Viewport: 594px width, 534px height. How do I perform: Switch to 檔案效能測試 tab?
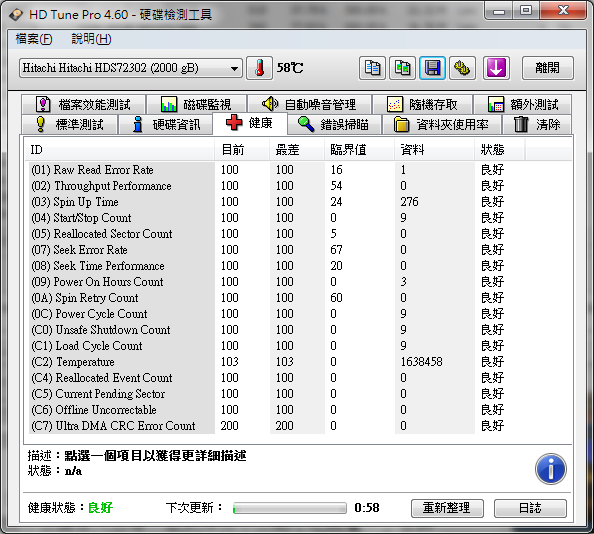pos(83,104)
